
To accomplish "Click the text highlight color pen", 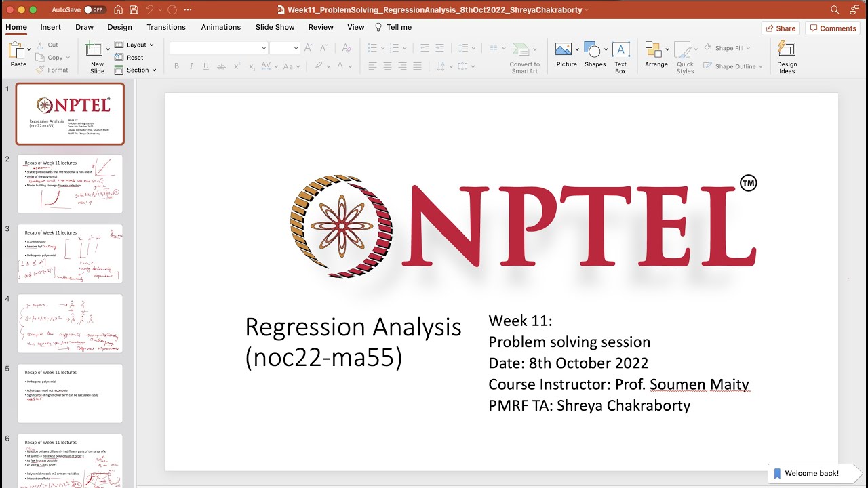I will [x=319, y=66].
